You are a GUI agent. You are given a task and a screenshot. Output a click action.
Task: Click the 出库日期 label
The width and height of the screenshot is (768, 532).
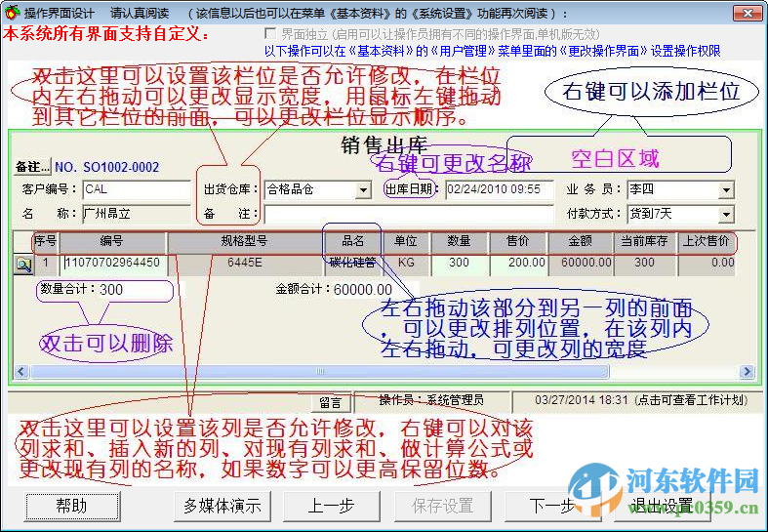tap(409, 189)
